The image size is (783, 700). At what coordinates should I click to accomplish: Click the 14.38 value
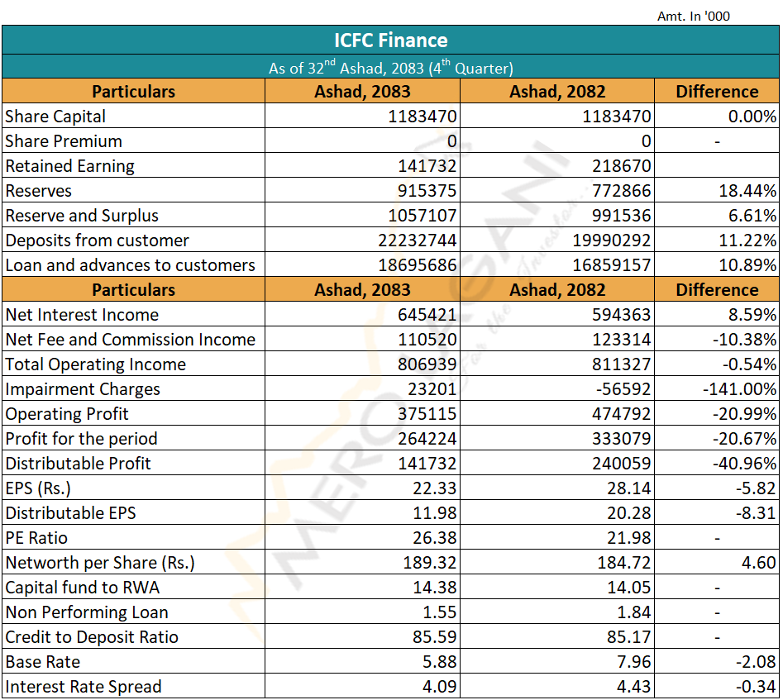coord(434,588)
